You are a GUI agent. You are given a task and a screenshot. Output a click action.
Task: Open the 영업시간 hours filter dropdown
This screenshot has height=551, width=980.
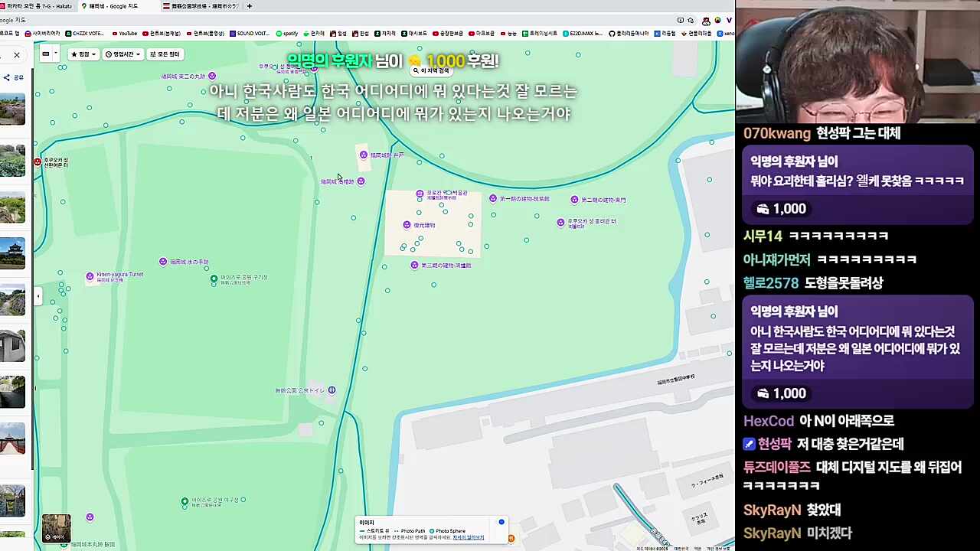coord(123,54)
